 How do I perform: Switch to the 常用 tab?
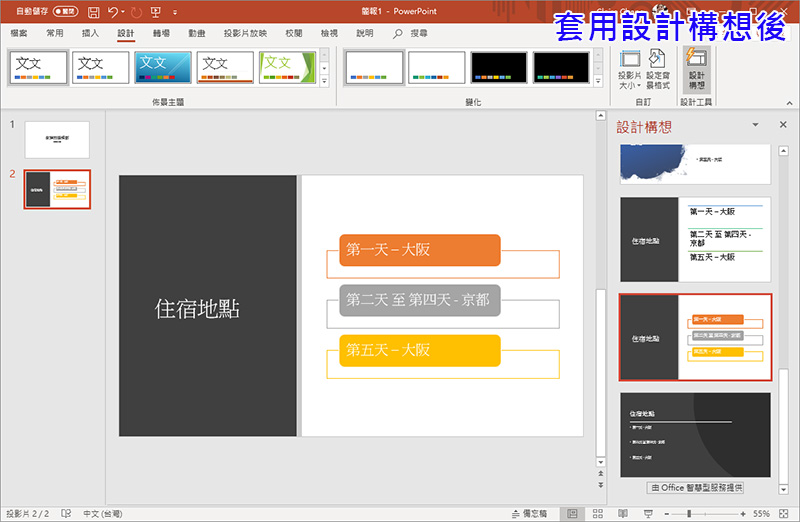tap(55, 33)
